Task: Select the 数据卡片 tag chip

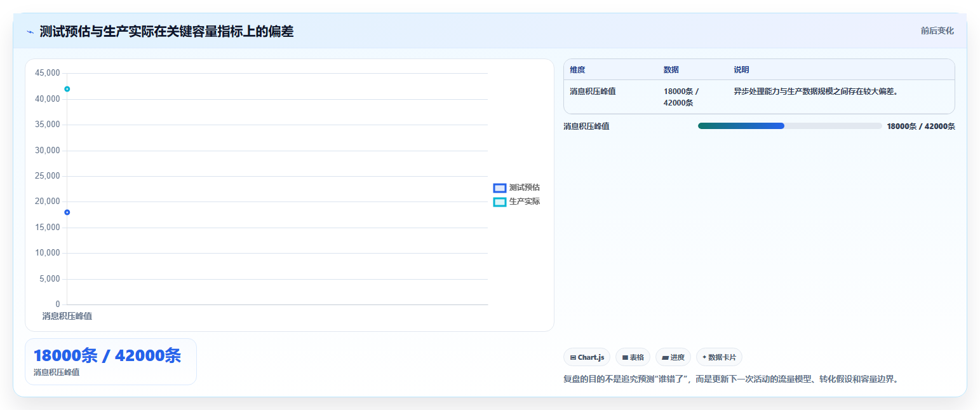Action: pos(719,357)
